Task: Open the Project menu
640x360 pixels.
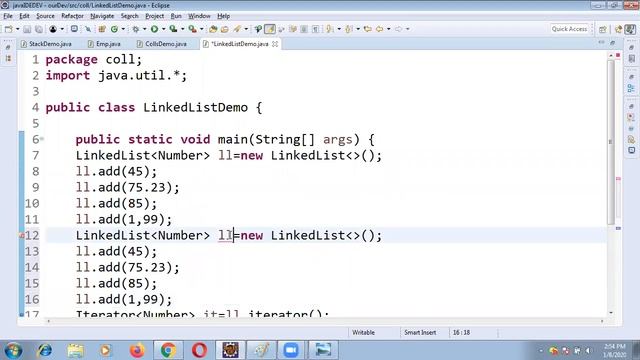Action: 154,16
